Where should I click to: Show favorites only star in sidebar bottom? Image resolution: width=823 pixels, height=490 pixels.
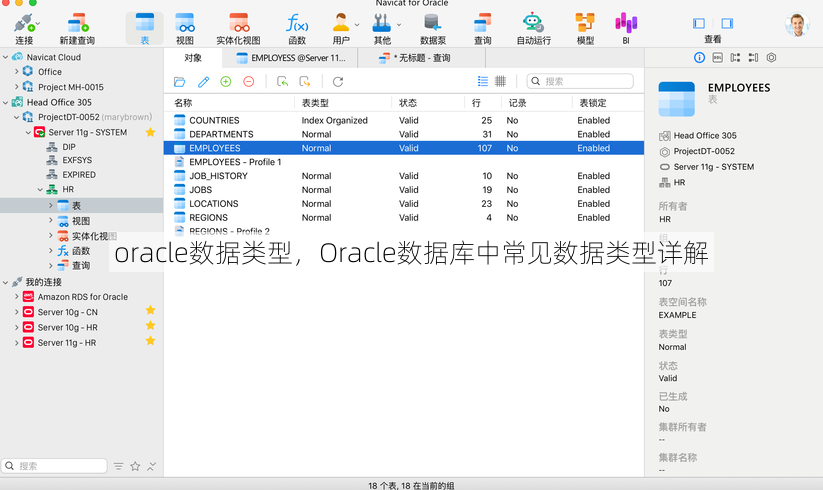click(135, 466)
